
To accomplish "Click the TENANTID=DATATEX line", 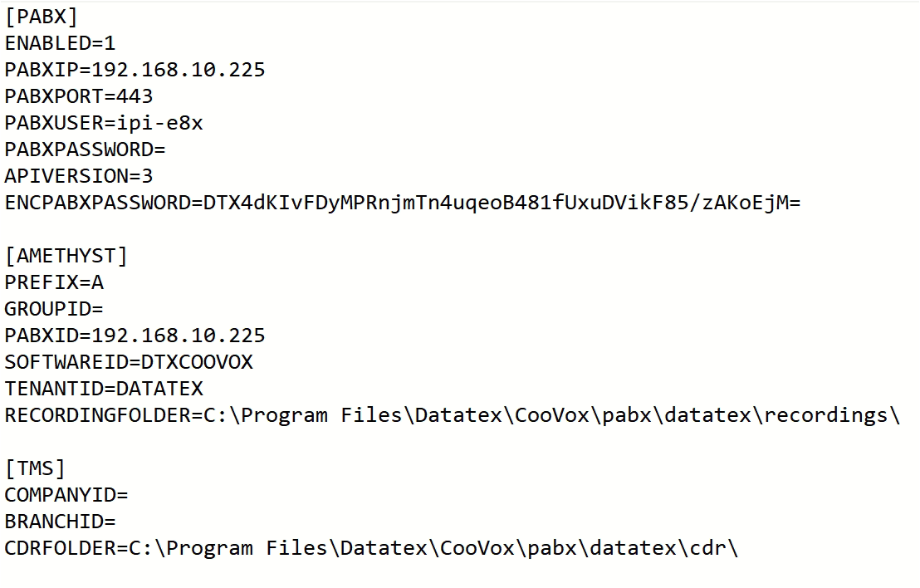I will tap(104, 389).
